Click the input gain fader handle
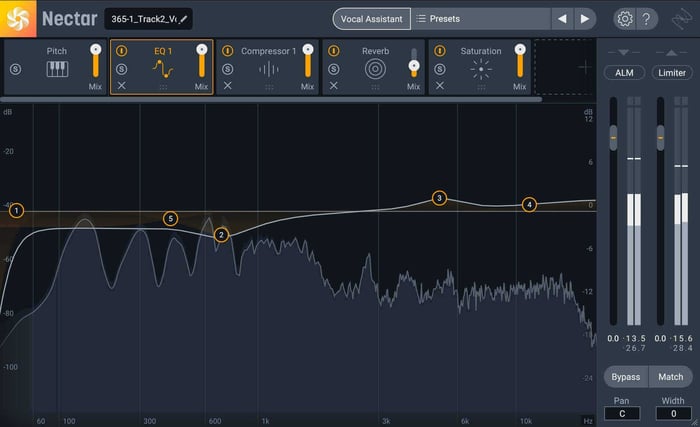The height and width of the screenshot is (427, 700). [613, 138]
